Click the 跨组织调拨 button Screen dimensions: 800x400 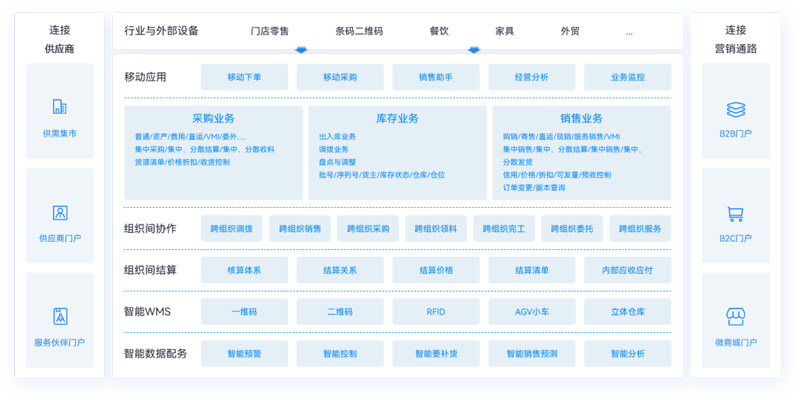pos(231,229)
